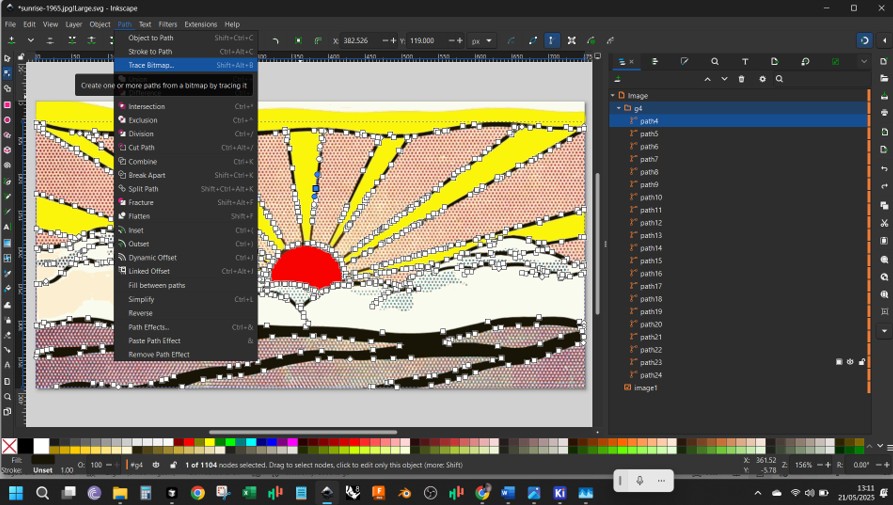The width and height of the screenshot is (893, 505).
Task: Toggle show transformation handles for nodes
Action: pyautogui.click(x=571, y=40)
